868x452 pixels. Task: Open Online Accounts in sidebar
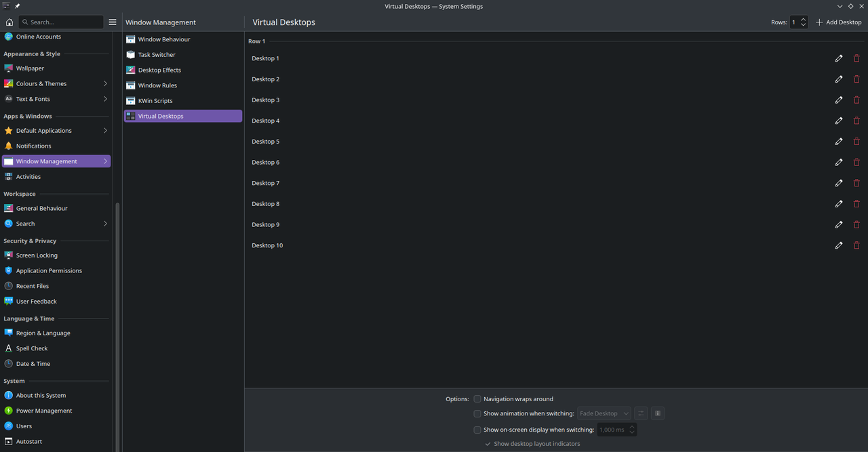pos(56,37)
